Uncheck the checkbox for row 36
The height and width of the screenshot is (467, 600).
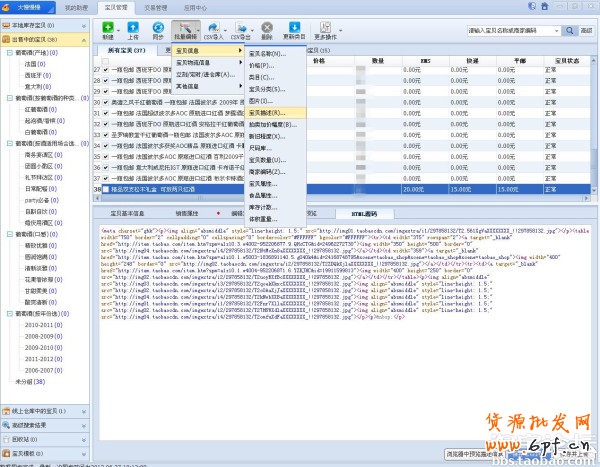[x=106, y=168]
